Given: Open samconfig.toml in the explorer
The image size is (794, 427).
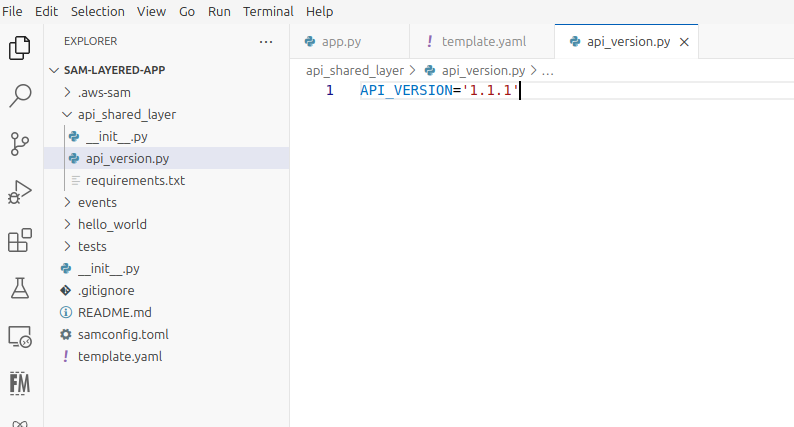Looking at the screenshot, I should pos(167,334).
